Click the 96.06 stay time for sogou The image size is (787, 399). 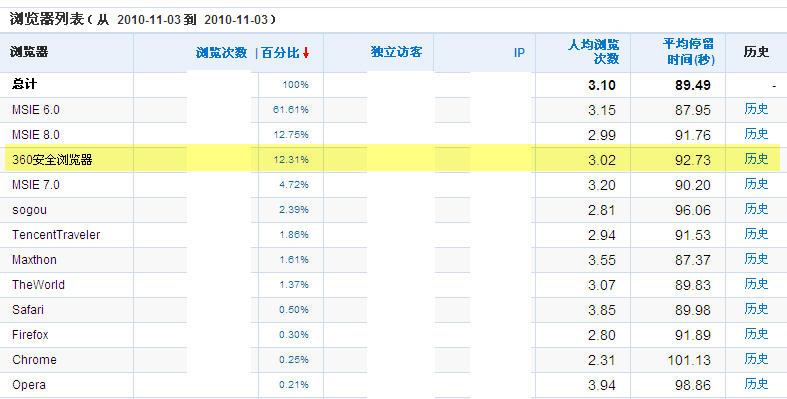point(692,210)
